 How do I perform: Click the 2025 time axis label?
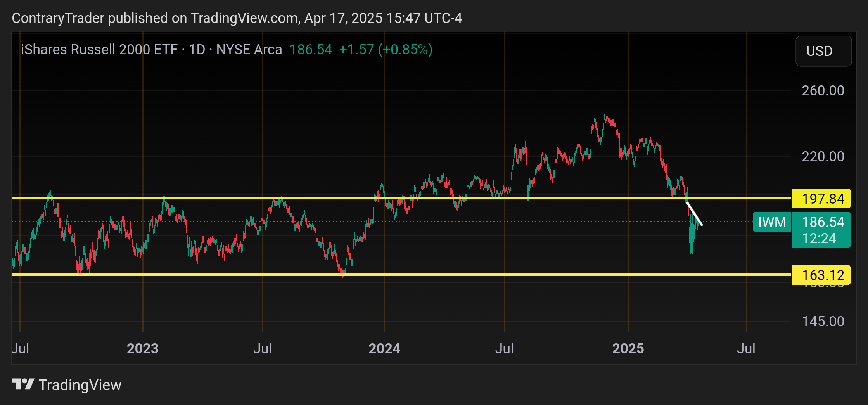point(628,349)
